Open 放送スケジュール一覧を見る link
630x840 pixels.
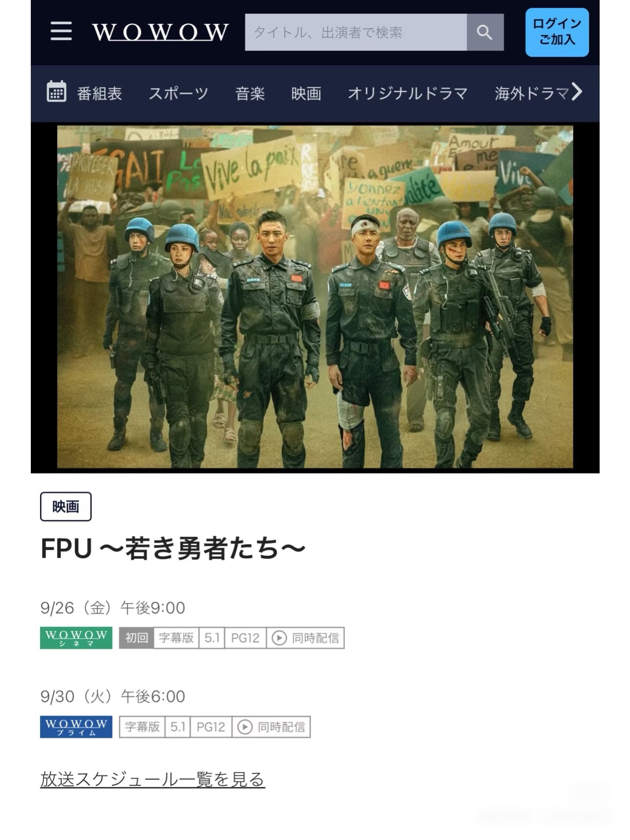coord(153,779)
